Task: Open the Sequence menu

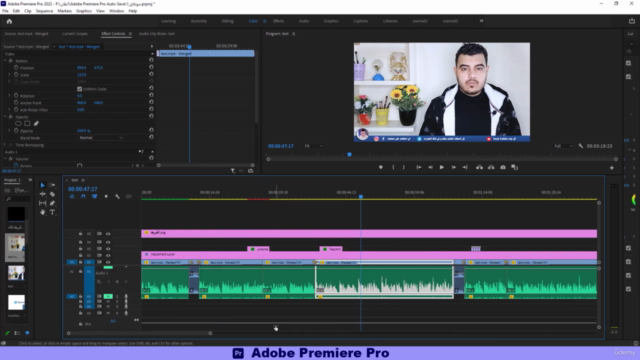Action: [44, 11]
